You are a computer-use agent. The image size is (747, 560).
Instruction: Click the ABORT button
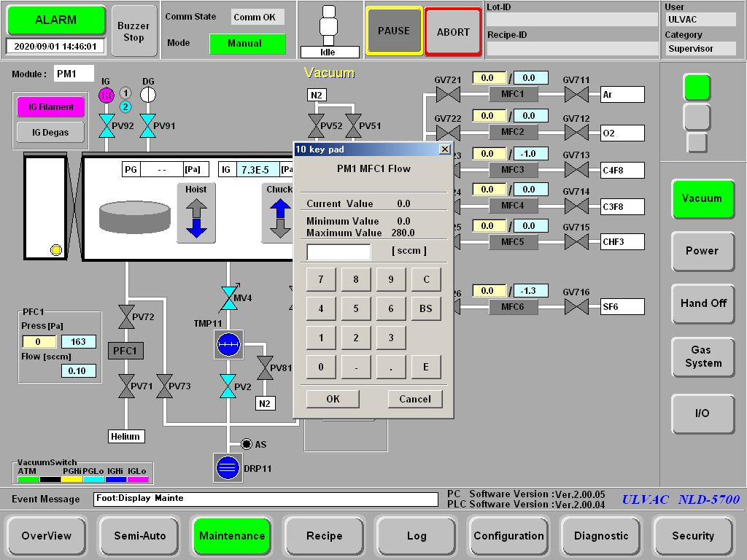453,32
